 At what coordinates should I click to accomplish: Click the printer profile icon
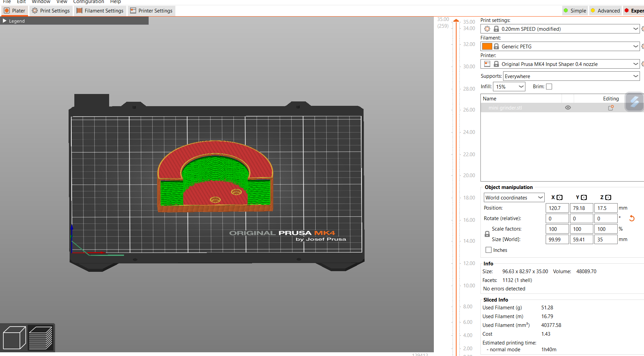pos(487,64)
